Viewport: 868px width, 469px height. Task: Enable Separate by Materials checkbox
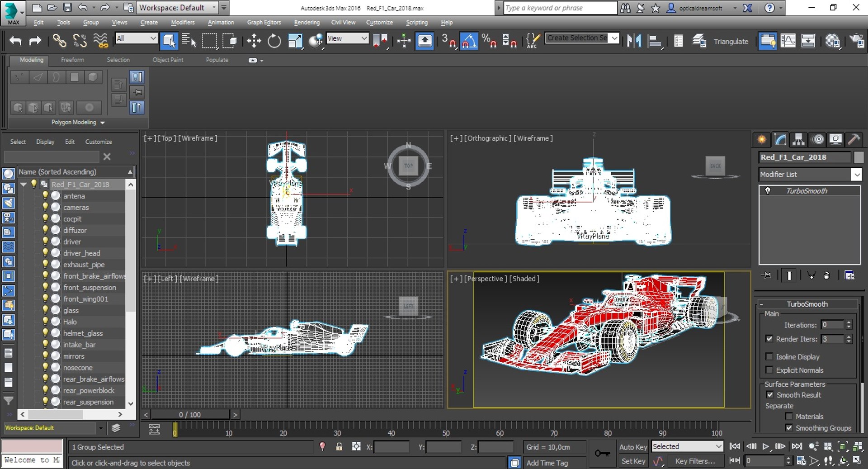pyautogui.click(x=789, y=416)
